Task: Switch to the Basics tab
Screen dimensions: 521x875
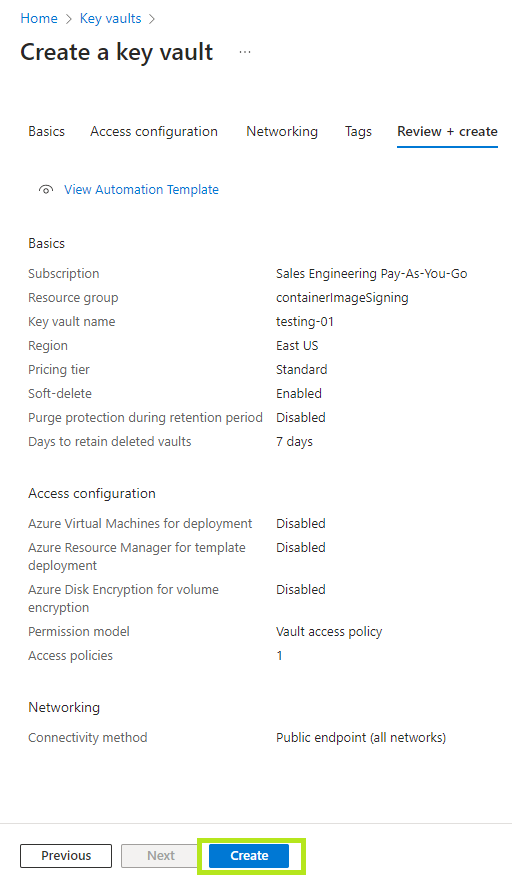Action: [x=46, y=132]
